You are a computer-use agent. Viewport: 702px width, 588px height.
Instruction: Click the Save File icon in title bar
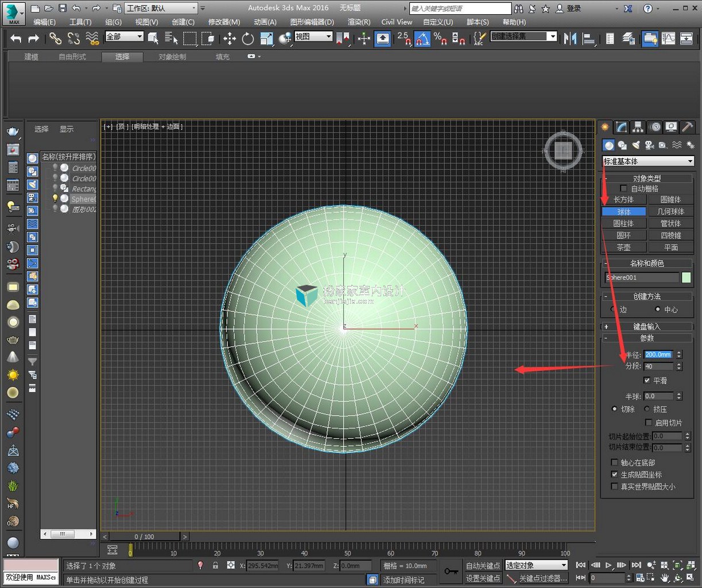point(63,8)
